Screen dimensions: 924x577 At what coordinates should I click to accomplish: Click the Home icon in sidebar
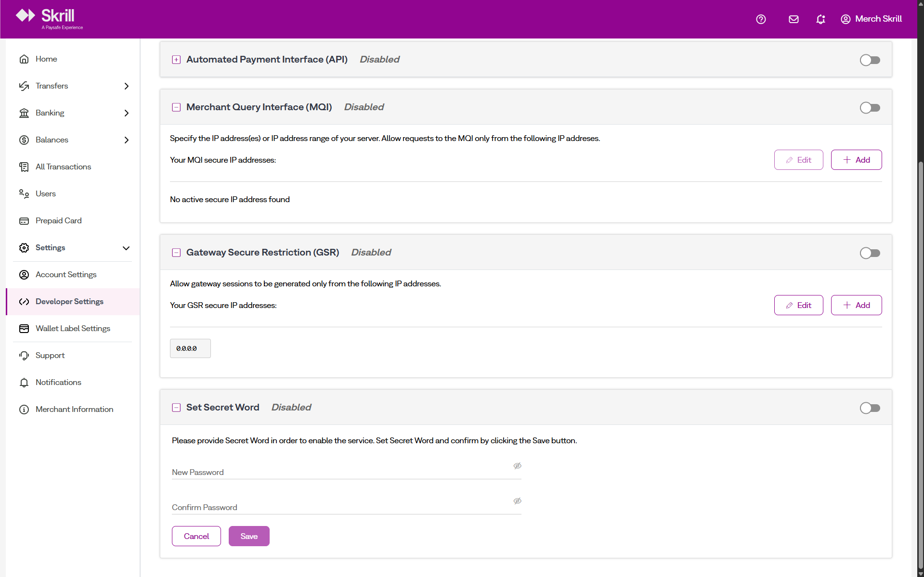coord(24,59)
